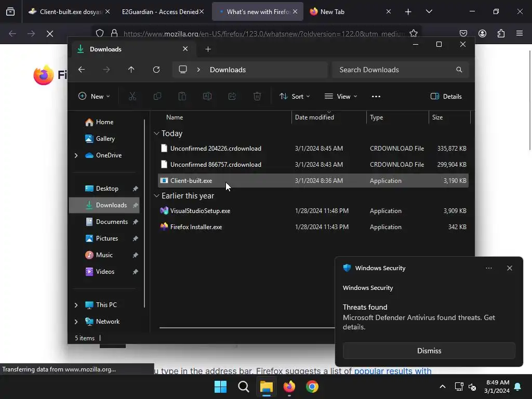Open the See more ellipsis menu
The image size is (532, 399).
coord(376,96)
